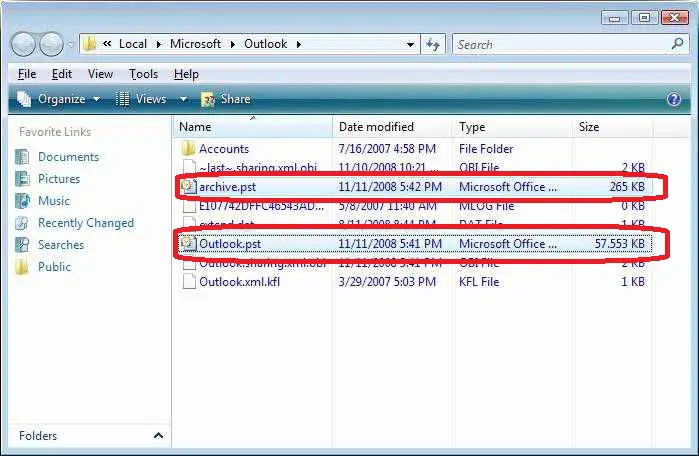Image resolution: width=699 pixels, height=456 pixels.
Task: Click the 7/16/2007 4:58 PM date of Accounts
Action: 387,149
